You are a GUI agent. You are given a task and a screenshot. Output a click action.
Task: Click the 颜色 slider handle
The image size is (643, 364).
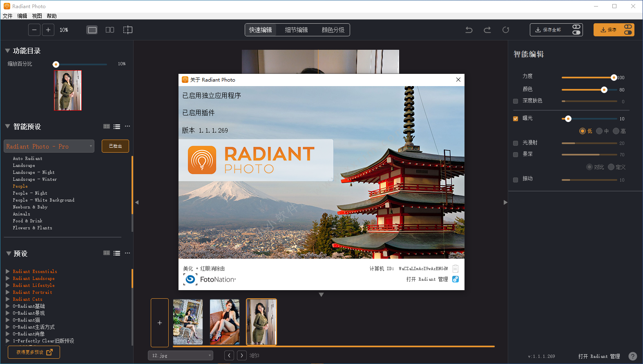click(604, 90)
